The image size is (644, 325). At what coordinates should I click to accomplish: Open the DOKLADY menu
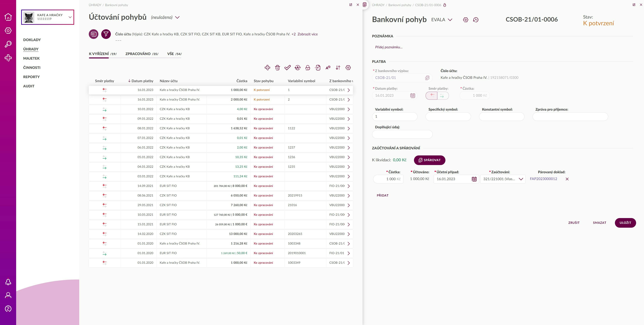pos(32,40)
